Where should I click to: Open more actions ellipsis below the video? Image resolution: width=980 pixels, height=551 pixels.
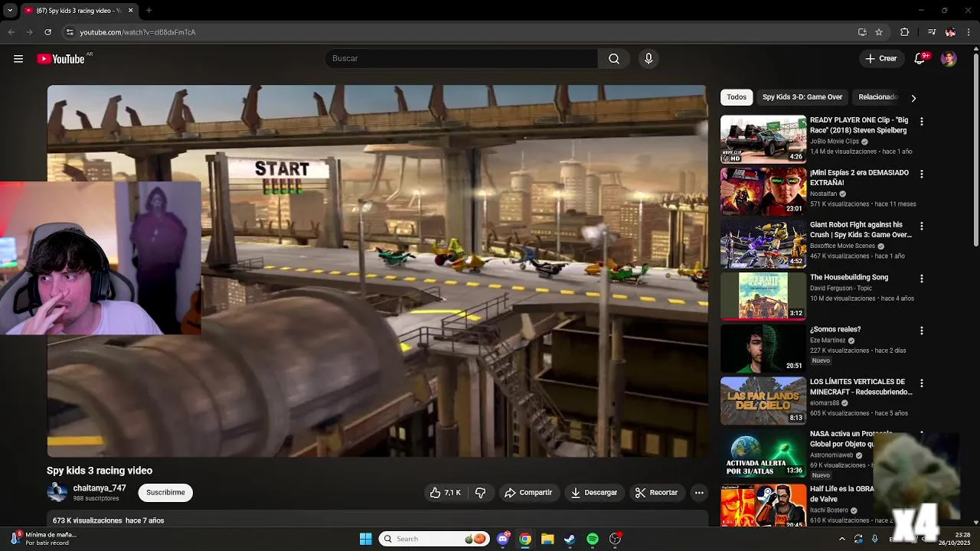pos(699,493)
